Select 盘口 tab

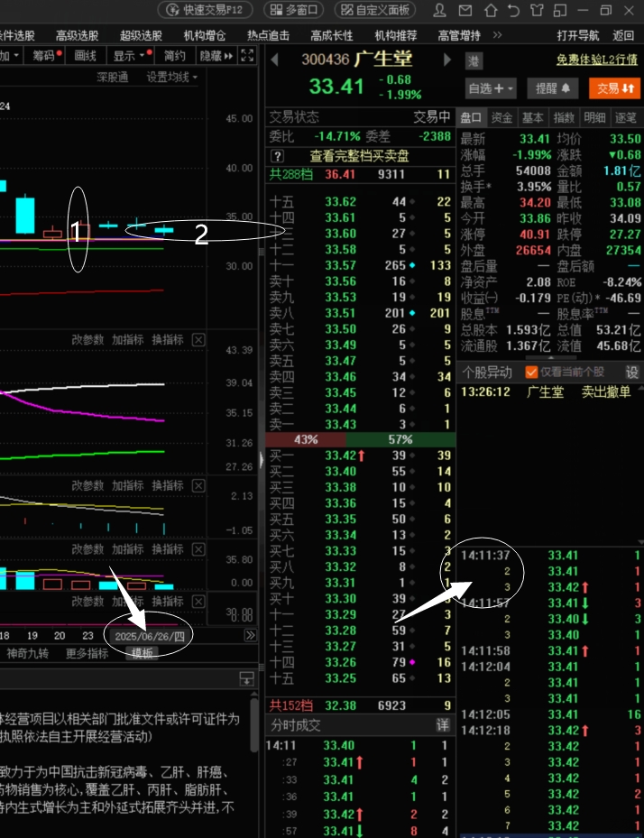coord(471,117)
